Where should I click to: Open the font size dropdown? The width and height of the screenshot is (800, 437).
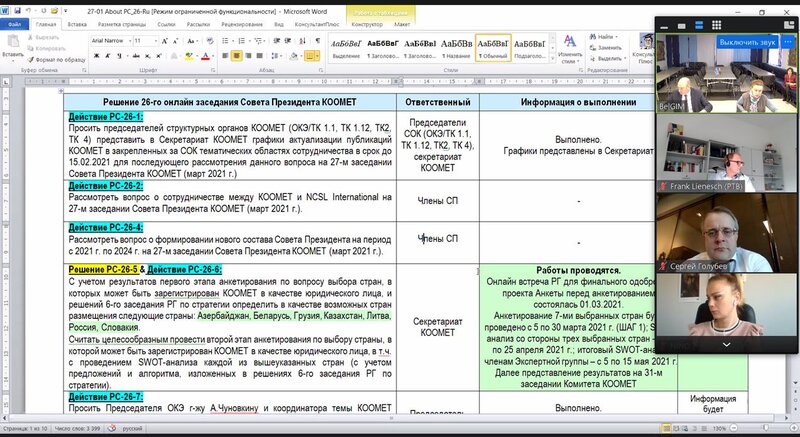(153, 40)
